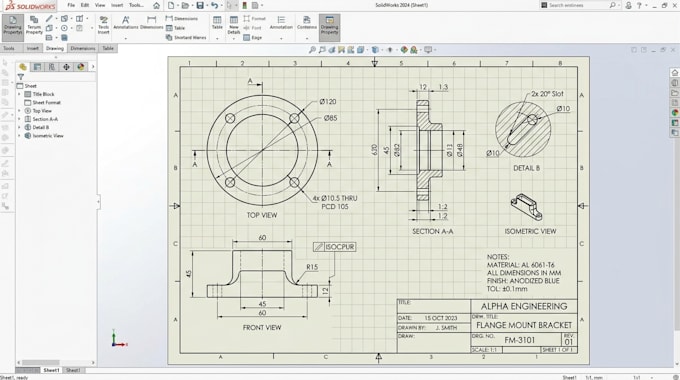
Task: Toggle the highlighted Drawing Property button on the left
Action: [13, 27]
